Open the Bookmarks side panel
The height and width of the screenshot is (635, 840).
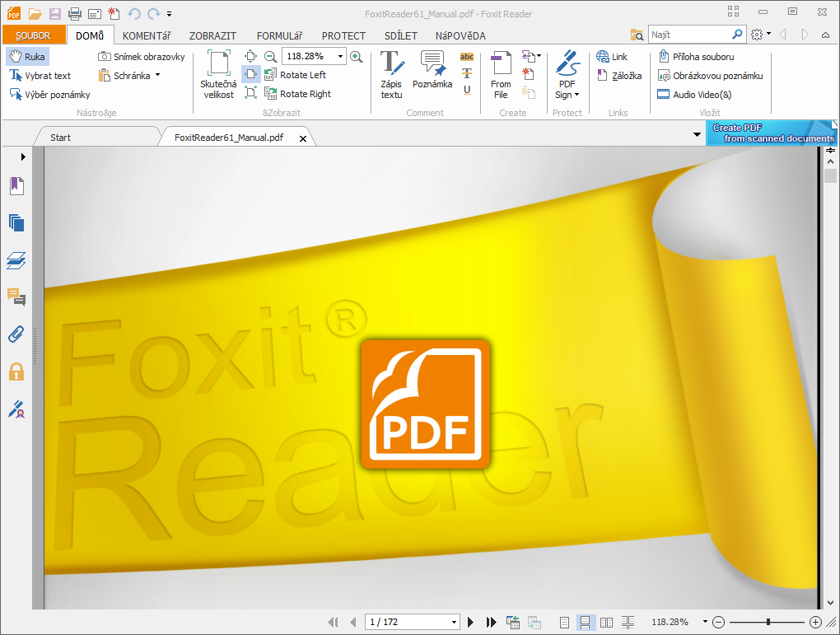coord(16,186)
